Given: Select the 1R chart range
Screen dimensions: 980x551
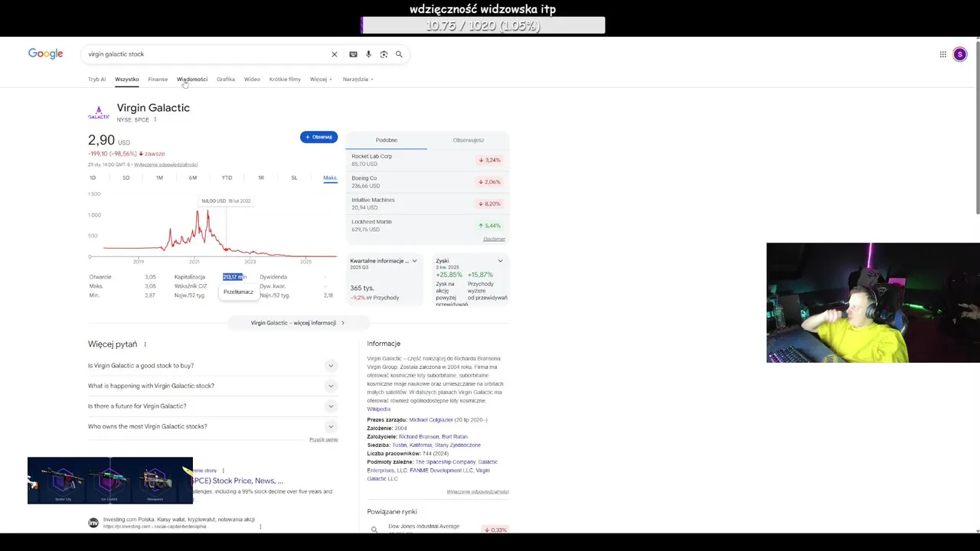Looking at the screenshot, I should pyautogui.click(x=260, y=178).
